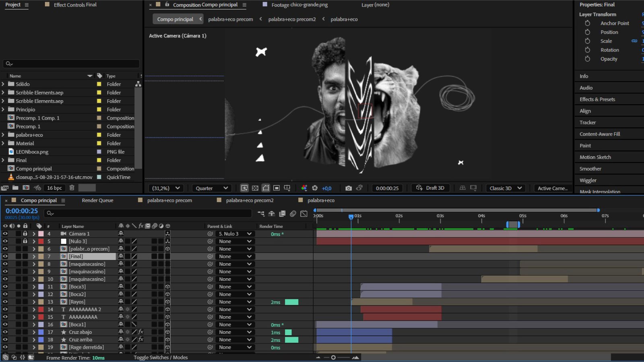Expand the palabra+eco folder in Project
Viewport: 644px width, 362px height.
pos(3,135)
